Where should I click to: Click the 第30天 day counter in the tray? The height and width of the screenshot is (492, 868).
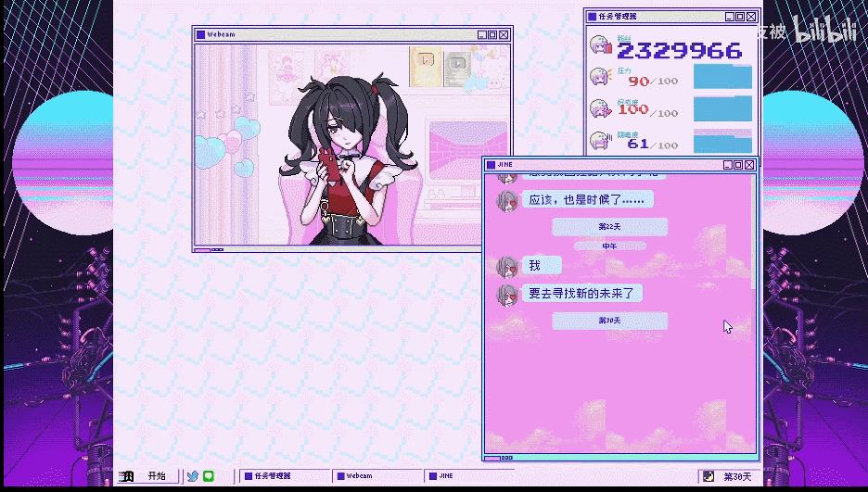click(738, 476)
